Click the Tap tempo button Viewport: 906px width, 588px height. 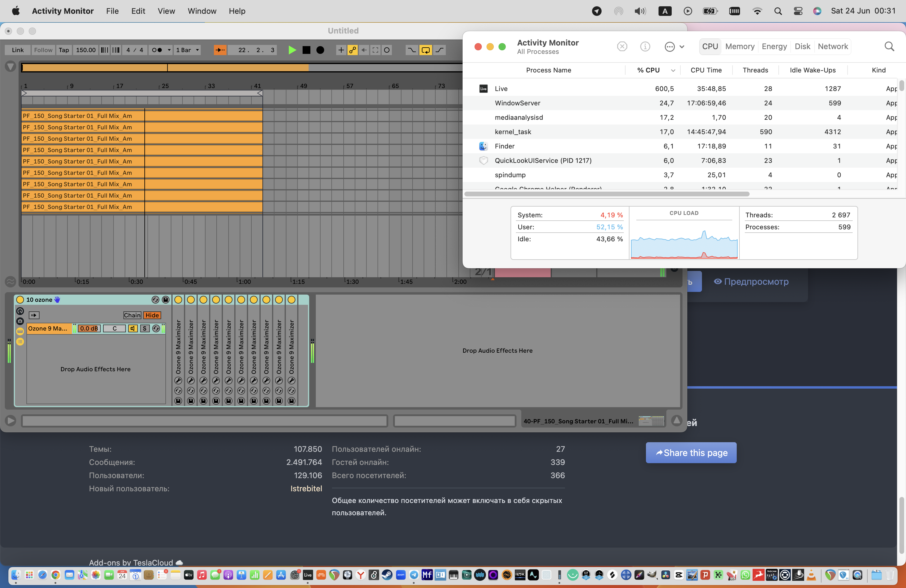[x=64, y=50]
